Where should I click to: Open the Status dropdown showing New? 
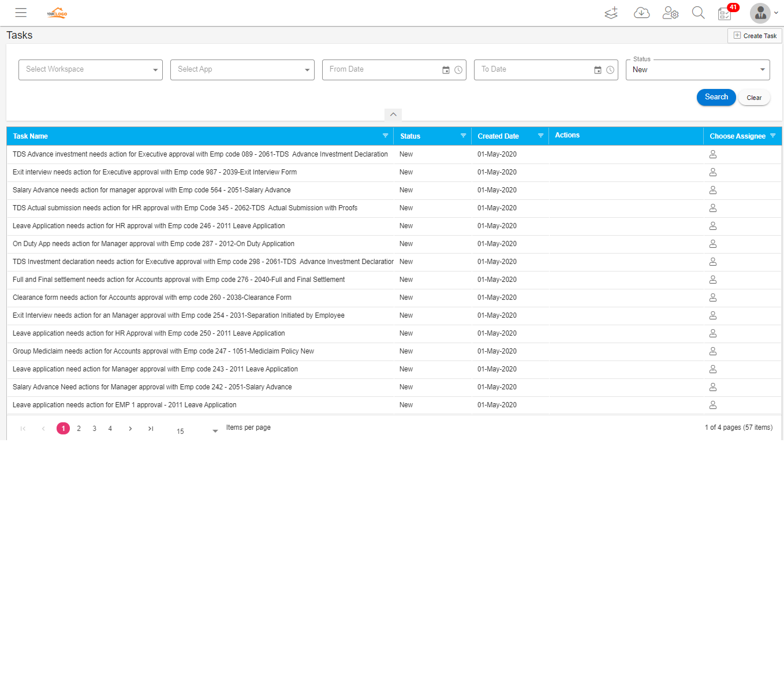tap(698, 70)
